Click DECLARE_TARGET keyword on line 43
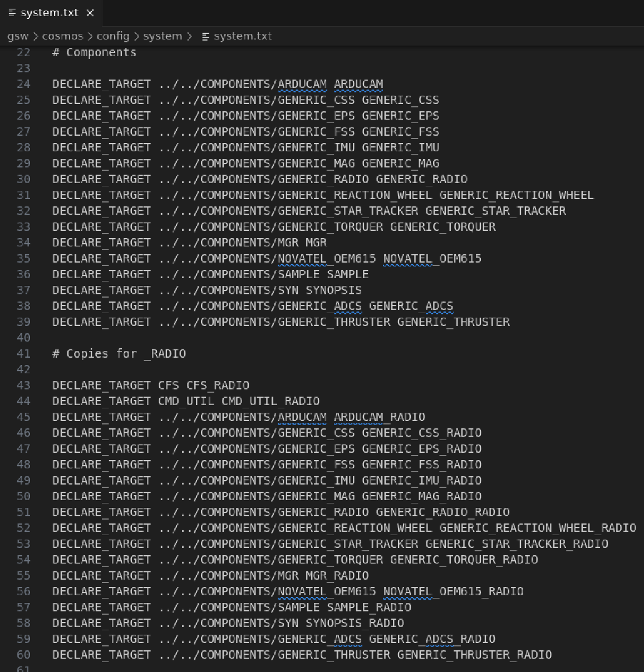The image size is (644, 672). (102, 386)
